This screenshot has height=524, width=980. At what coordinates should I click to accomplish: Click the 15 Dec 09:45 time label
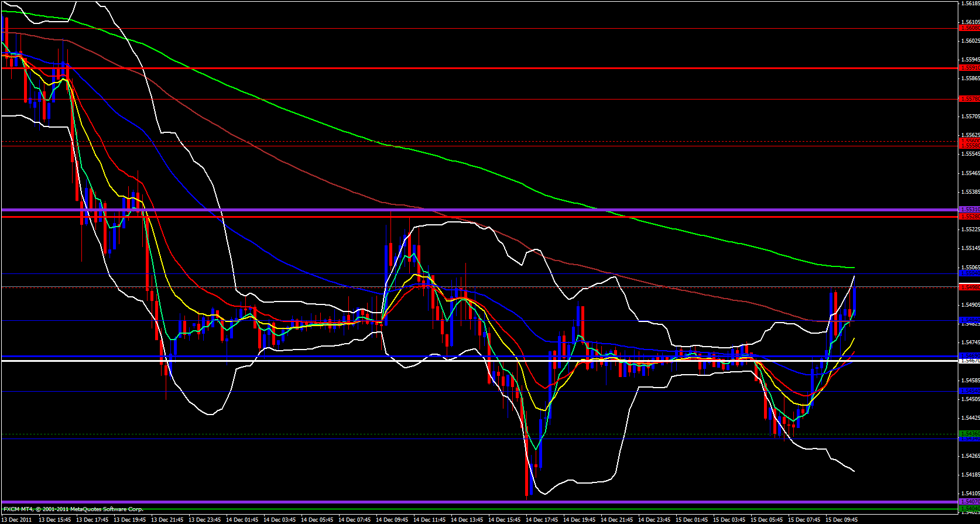tap(842, 519)
